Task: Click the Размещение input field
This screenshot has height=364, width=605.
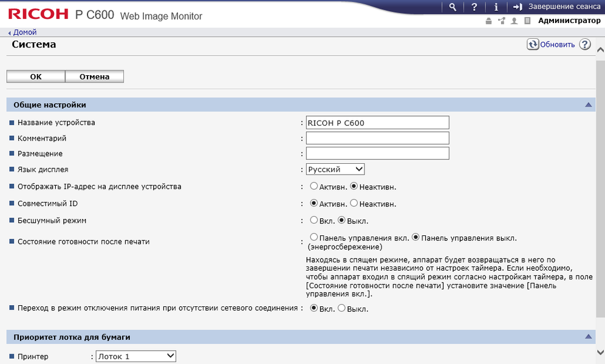Action: [x=377, y=153]
